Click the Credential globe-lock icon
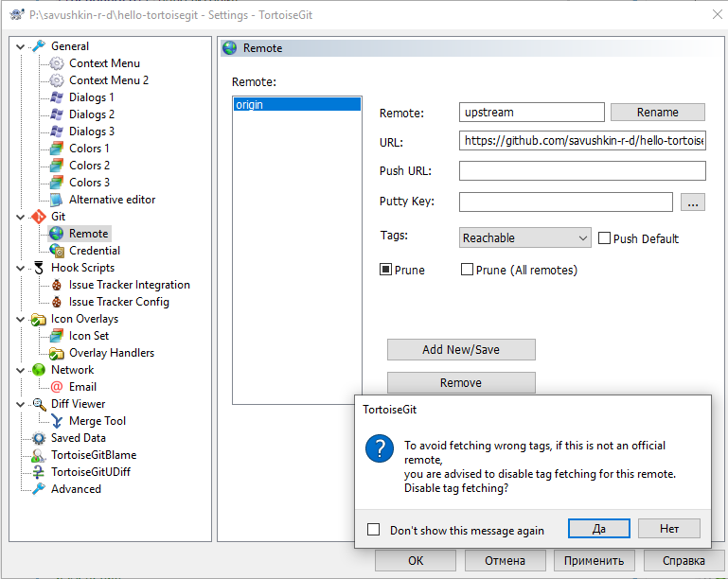Viewport: 728px width, 579px height. 57,251
